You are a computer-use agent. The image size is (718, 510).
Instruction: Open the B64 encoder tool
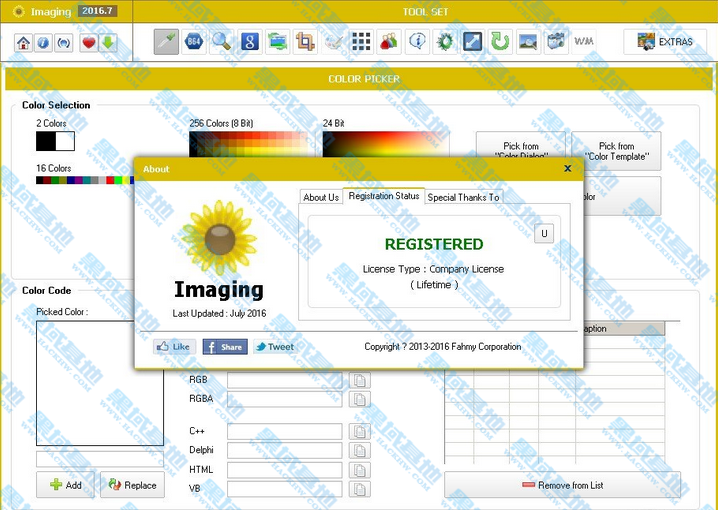coord(194,42)
